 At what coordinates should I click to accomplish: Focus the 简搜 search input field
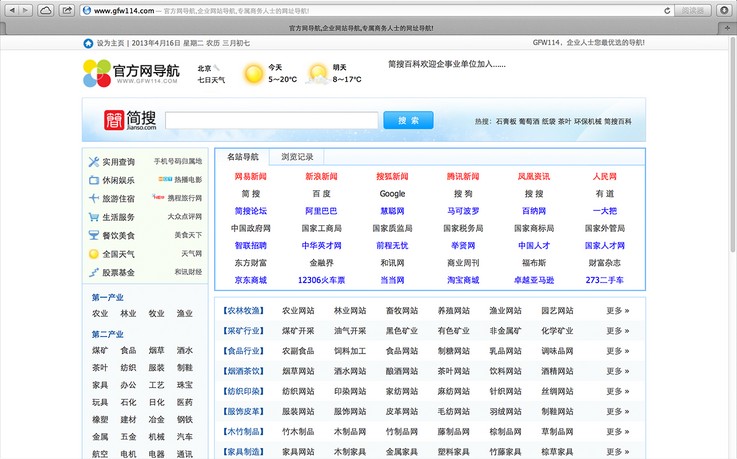pyautogui.click(x=272, y=120)
